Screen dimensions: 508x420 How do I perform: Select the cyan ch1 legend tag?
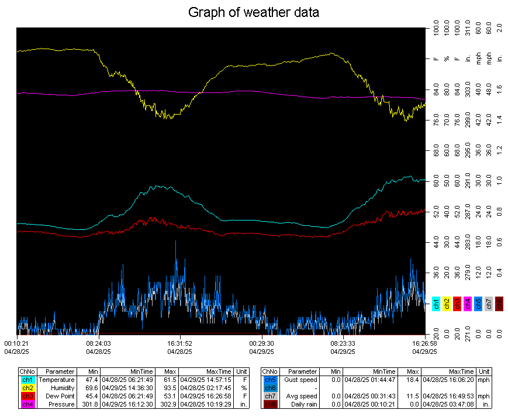coord(436,304)
